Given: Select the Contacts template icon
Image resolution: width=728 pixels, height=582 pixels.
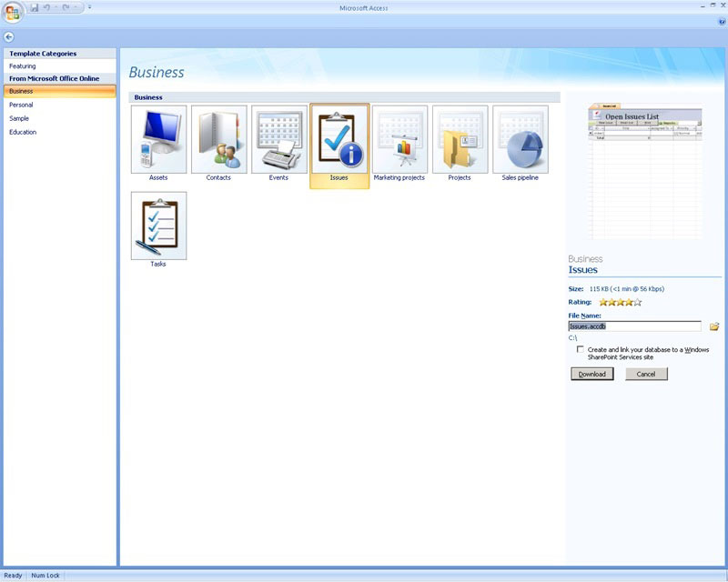Looking at the screenshot, I should point(218,139).
